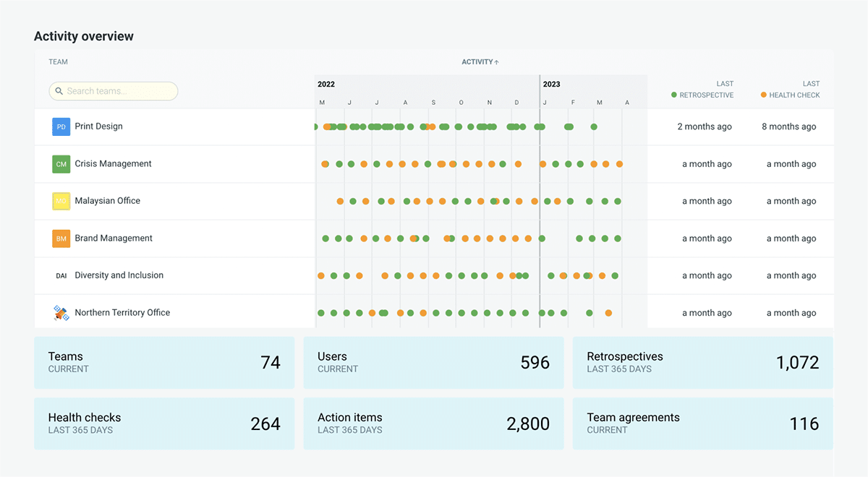Click the Health Check orange legend dot
This screenshot has width=868, height=477.
click(763, 95)
